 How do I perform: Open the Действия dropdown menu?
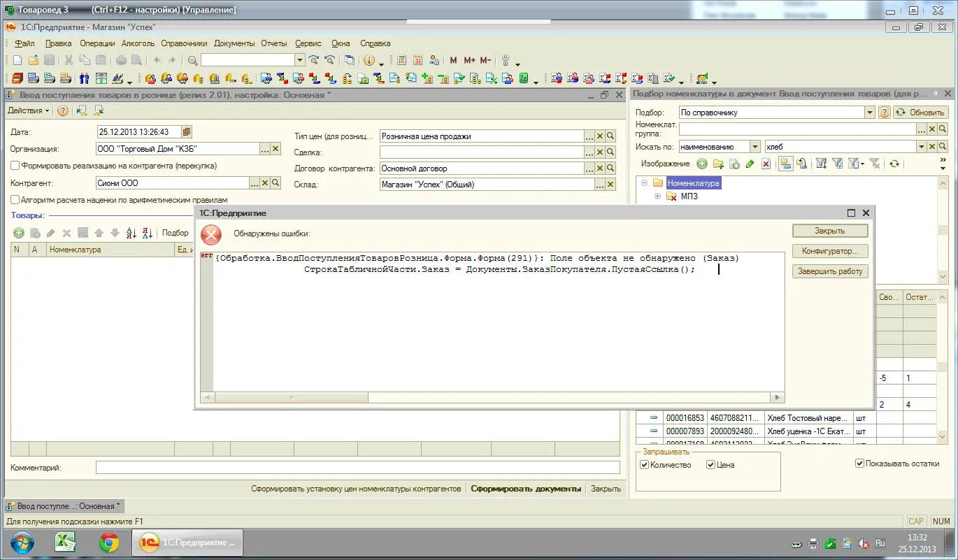pyautogui.click(x=29, y=110)
